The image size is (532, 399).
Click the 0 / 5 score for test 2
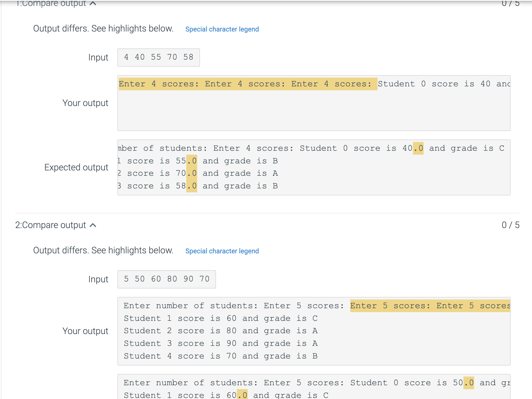(x=510, y=225)
